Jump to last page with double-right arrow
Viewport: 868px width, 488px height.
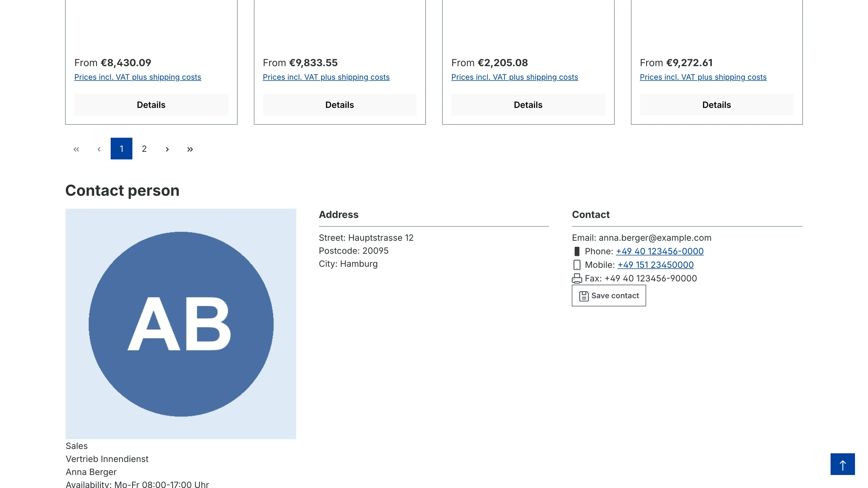pos(190,149)
